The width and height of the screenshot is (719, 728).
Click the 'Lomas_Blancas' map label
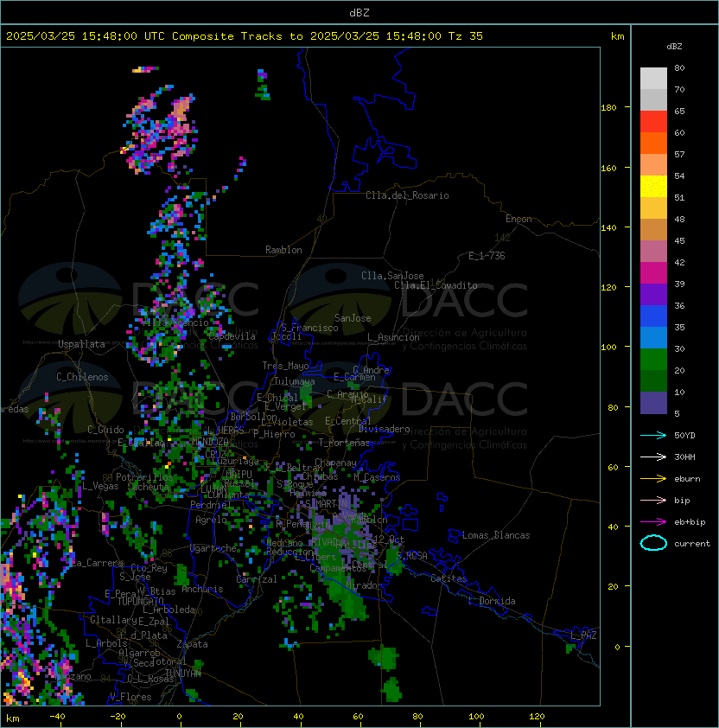point(496,535)
